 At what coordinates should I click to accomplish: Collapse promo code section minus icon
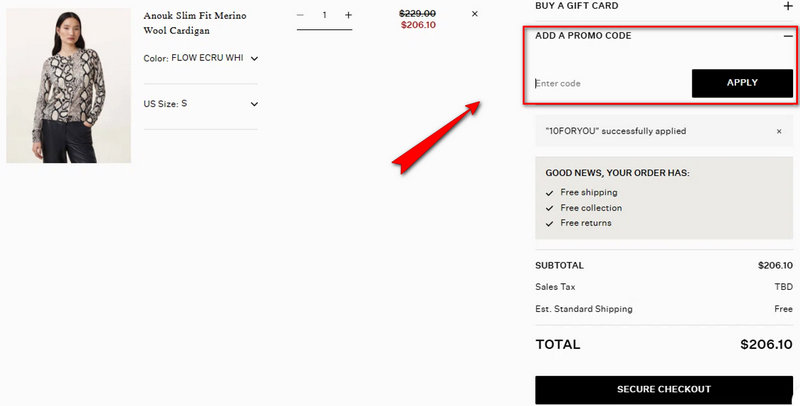788,36
